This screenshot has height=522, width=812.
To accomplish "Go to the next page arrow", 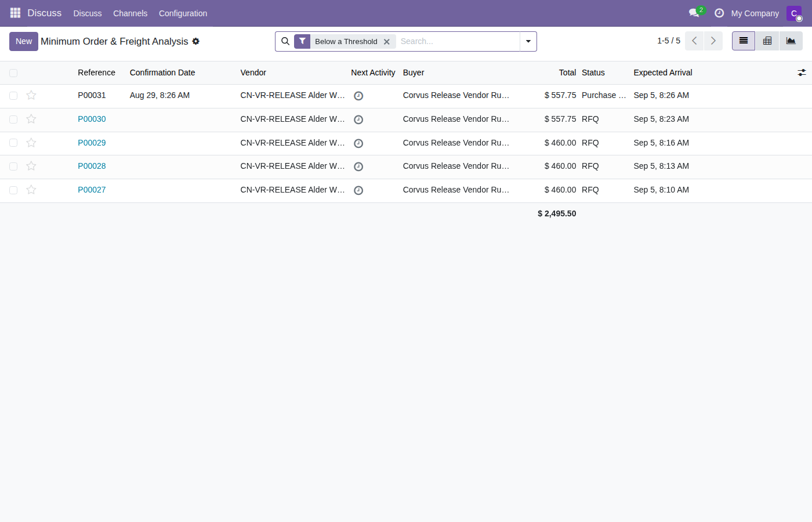I will (713, 41).
